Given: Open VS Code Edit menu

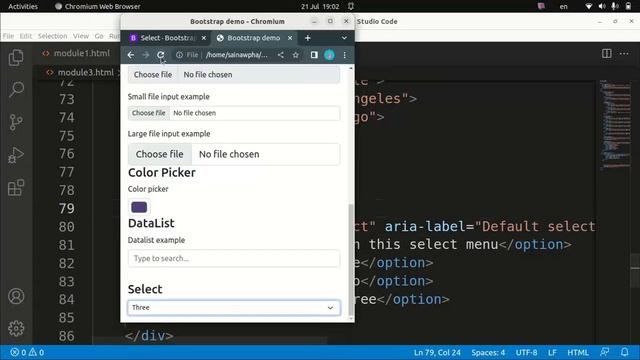Looking at the screenshot, I should pyautogui.click(x=26, y=36).
